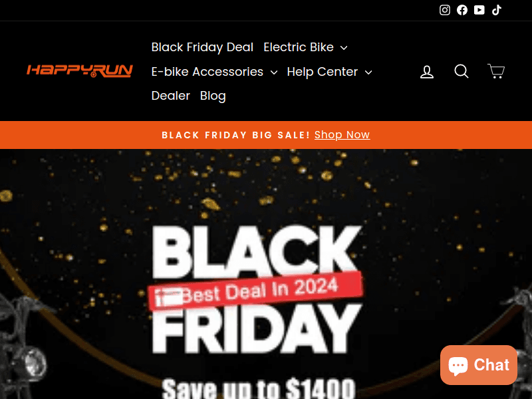Open the Chat support button

(x=479, y=365)
